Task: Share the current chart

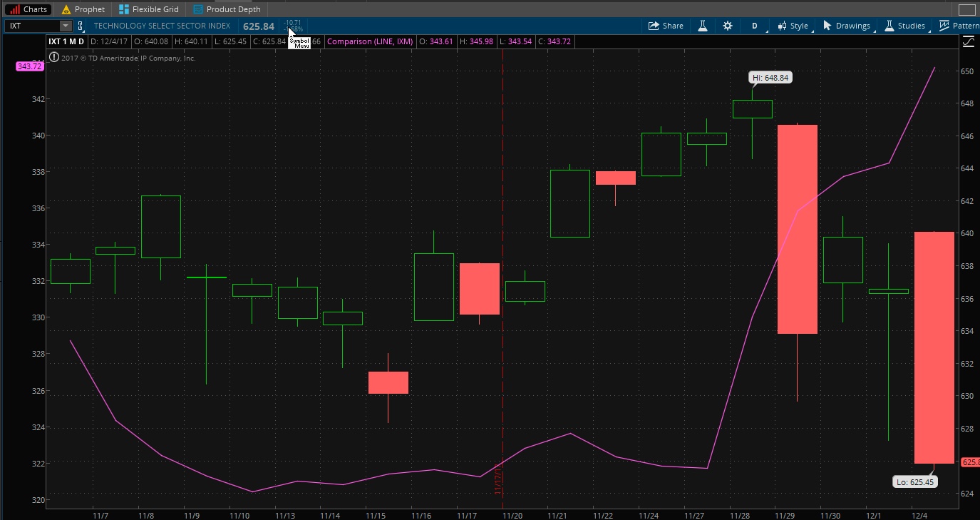Action: pyautogui.click(x=666, y=26)
